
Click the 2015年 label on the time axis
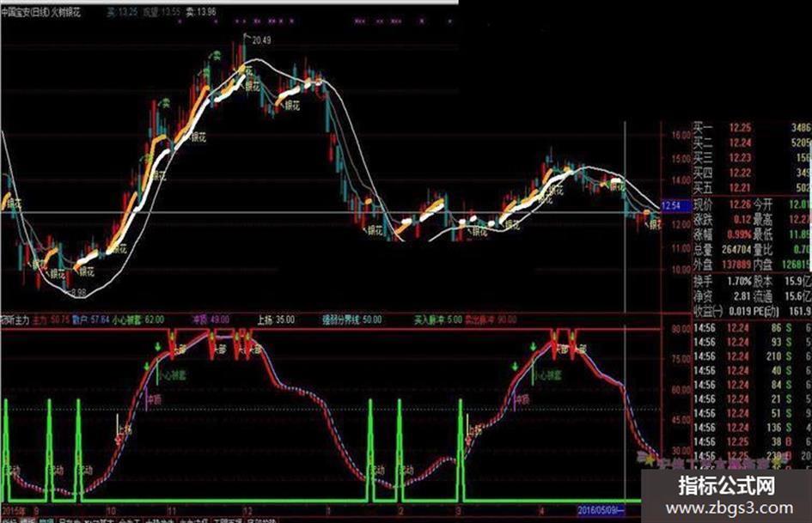[x=14, y=511]
